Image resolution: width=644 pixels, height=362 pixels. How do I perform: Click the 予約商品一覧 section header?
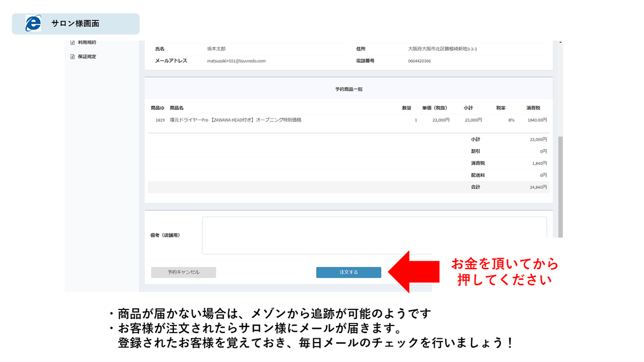point(348,89)
